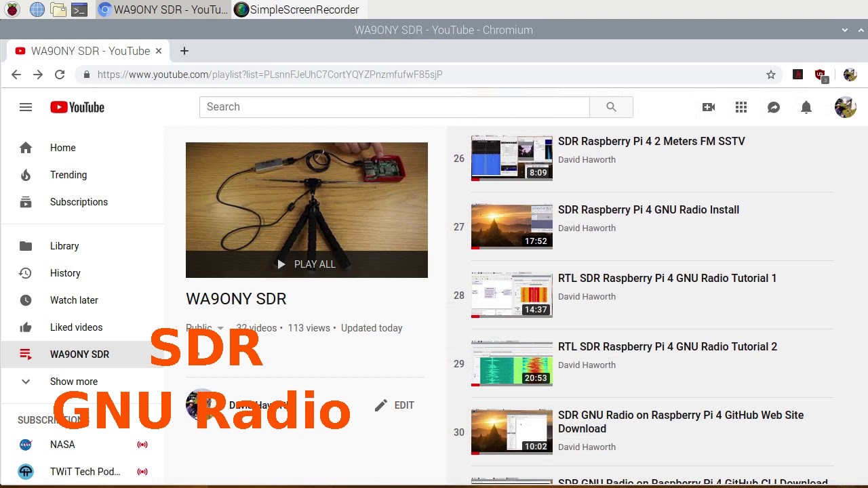Image resolution: width=868 pixels, height=488 pixels.
Task: Open thumbnail of GNU Radio Tutorial 1
Action: [x=512, y=296]
